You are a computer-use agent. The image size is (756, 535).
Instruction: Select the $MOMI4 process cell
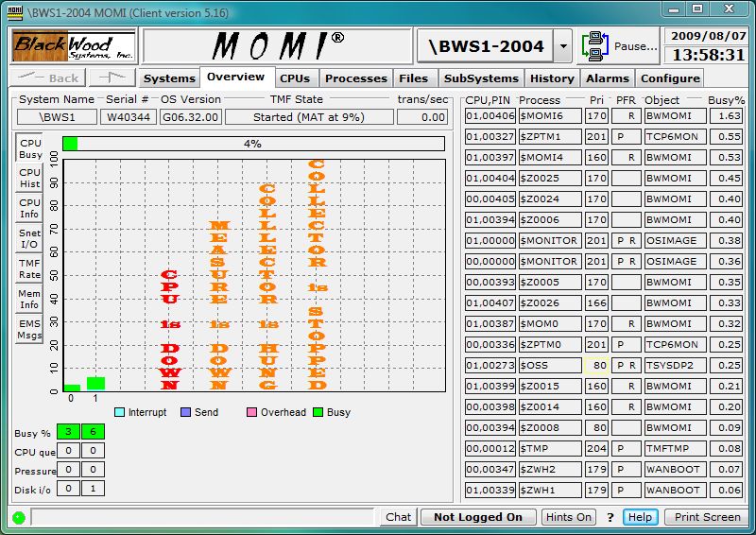(550, 157)
